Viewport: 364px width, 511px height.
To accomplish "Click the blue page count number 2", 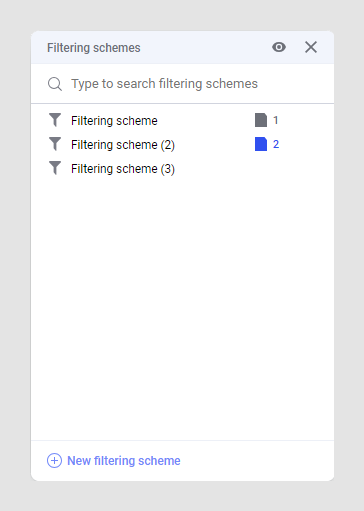I will point(276,144).
